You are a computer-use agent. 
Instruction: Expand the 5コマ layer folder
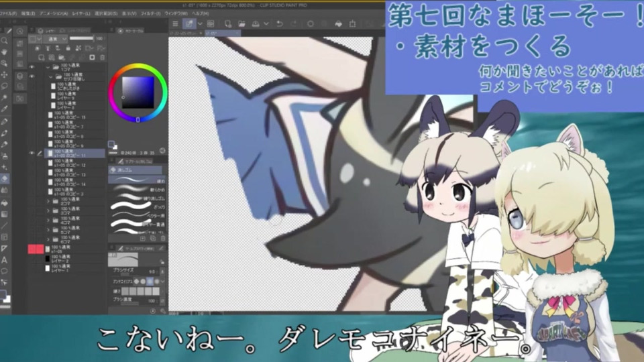48,229
